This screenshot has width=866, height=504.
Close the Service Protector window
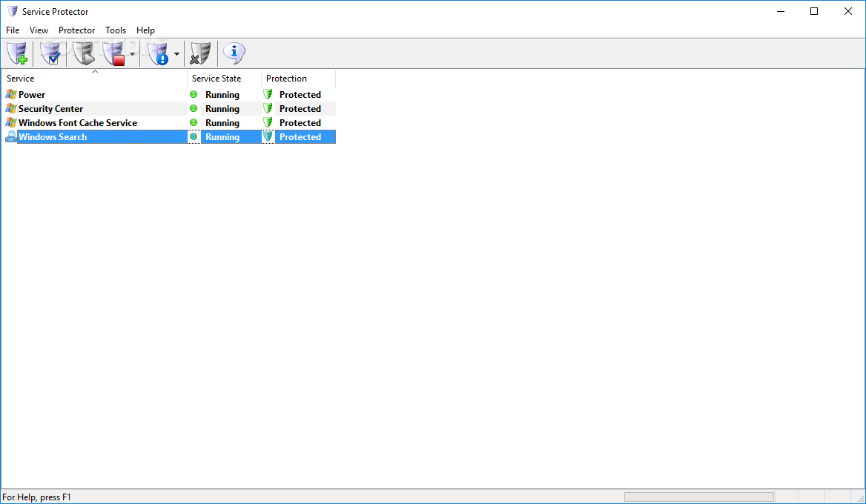click(x=847, y=11)
